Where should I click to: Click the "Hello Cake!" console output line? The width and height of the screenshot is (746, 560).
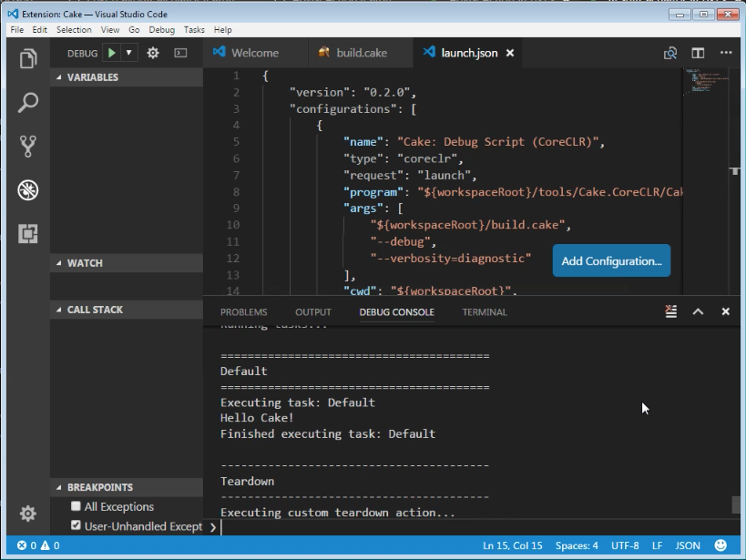point(257,418)
